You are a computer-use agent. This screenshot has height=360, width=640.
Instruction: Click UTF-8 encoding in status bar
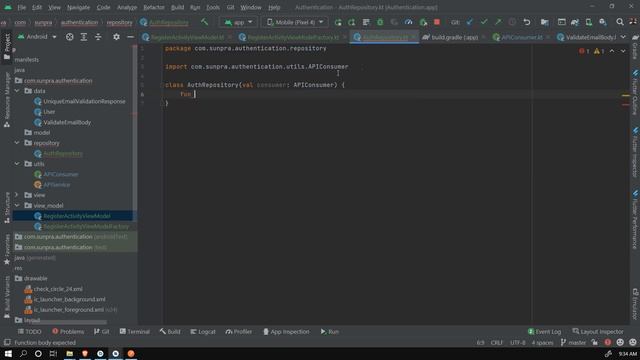[x=518, y=342]
